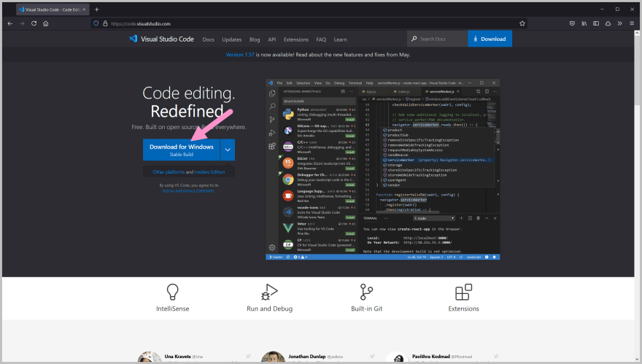The image size is (642, 364).
Task: Open the triangle-shaped toolbar icon
Action: point(608,23)
